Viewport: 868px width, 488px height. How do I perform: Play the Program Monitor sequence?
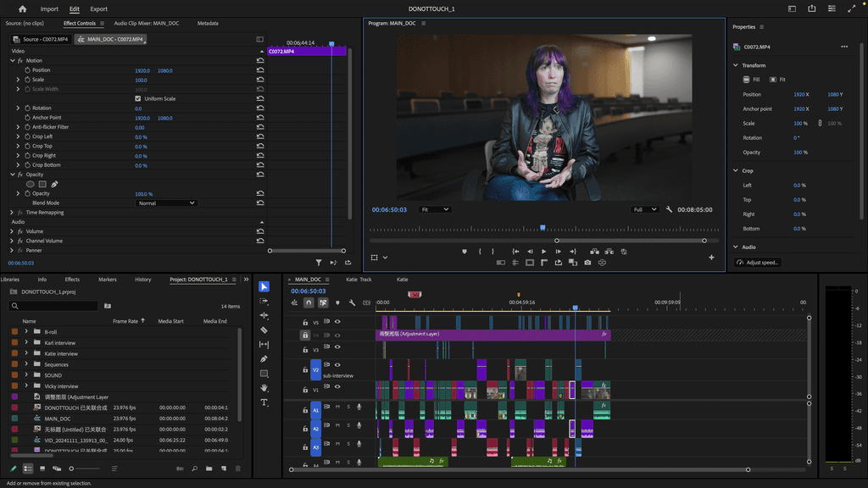coord(543,252)
